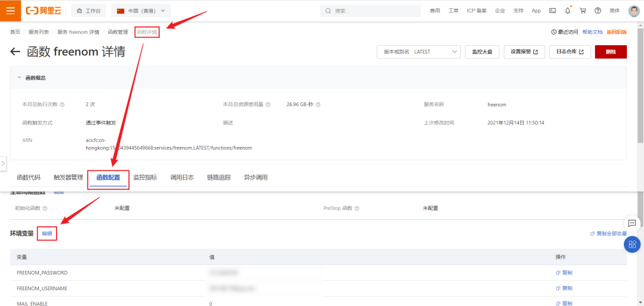644x306 pixels.
Task: Open the 工单 menu
Action: [453, 11]
